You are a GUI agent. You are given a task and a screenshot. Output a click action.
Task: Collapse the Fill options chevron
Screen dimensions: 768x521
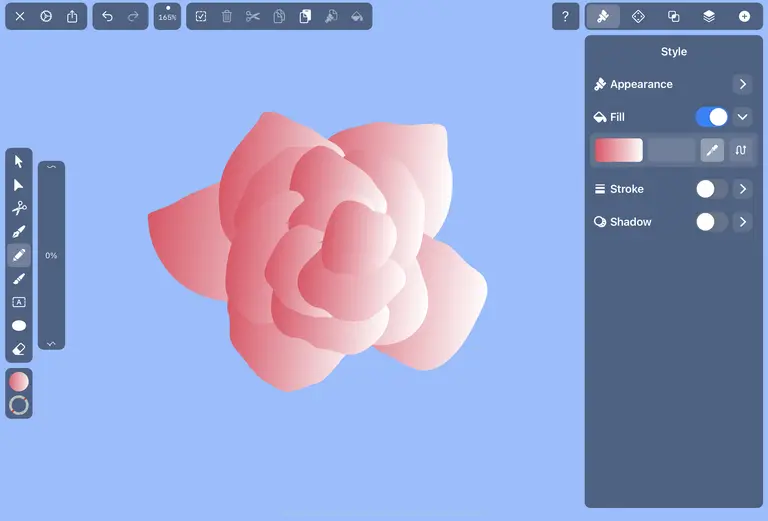click(743, 117)
